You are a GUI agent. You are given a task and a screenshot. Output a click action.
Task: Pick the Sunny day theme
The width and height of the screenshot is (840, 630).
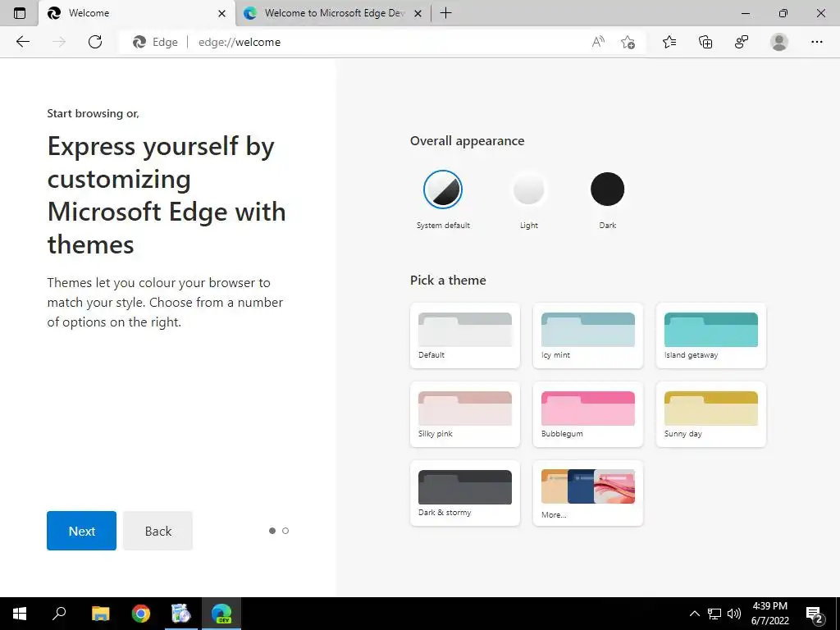(x=711, y=414)
